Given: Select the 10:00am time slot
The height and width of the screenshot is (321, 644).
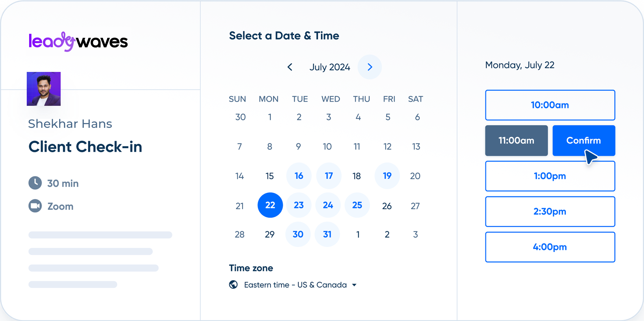Looking at the screenshot, I should 550,105.
